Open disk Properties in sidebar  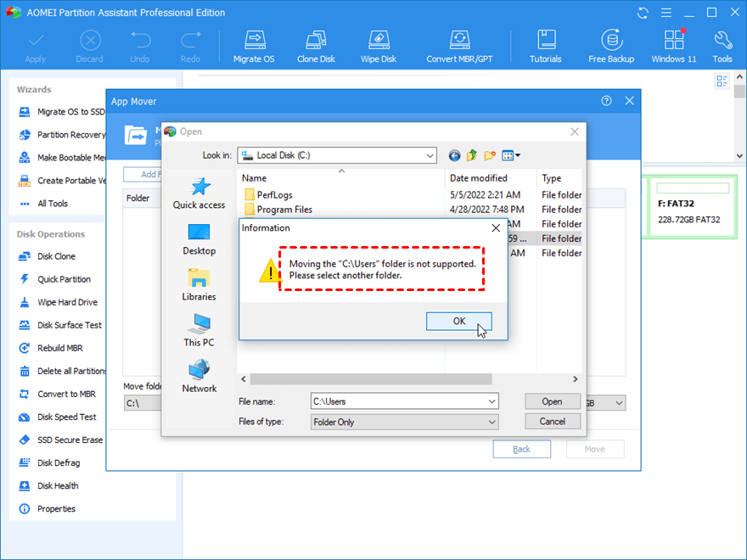click(x=48, y=508)
